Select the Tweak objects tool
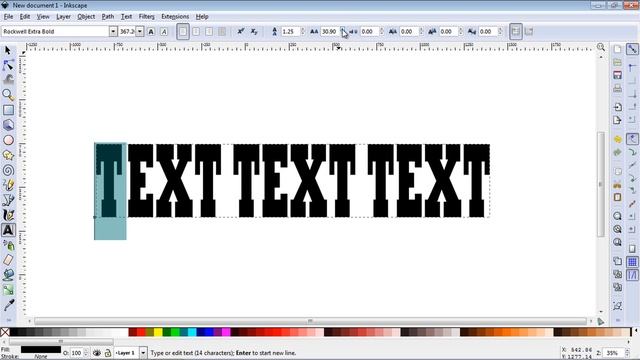Screen dimensions: 640x360 (x=8, y=80)
